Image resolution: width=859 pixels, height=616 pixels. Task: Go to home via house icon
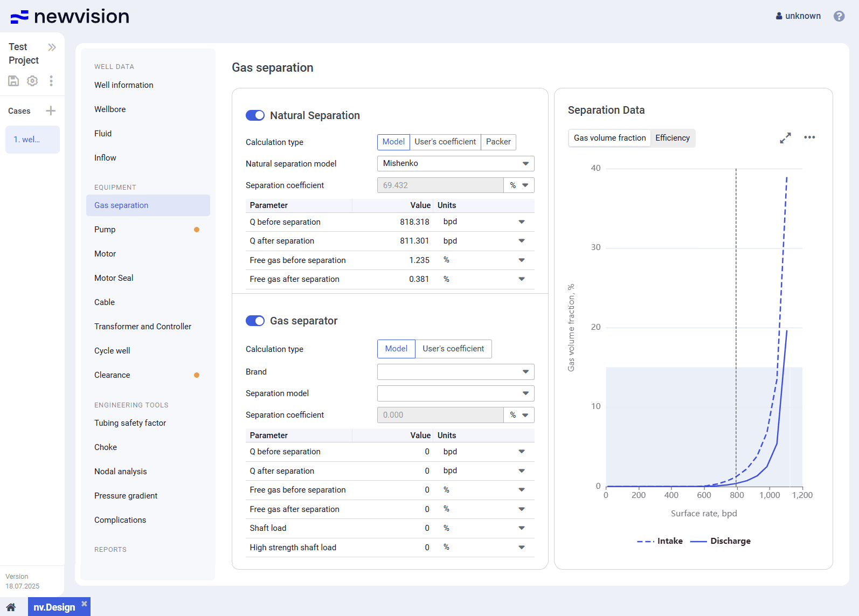[11, 607]
